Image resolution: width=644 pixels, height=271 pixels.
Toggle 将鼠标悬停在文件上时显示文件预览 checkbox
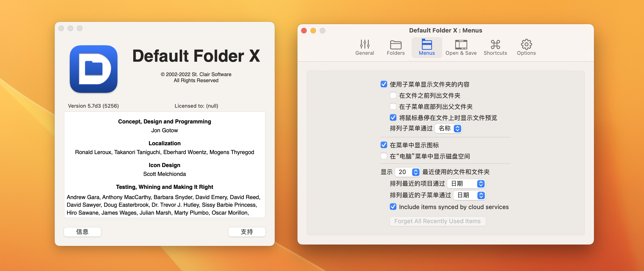(x=393, y=117)
